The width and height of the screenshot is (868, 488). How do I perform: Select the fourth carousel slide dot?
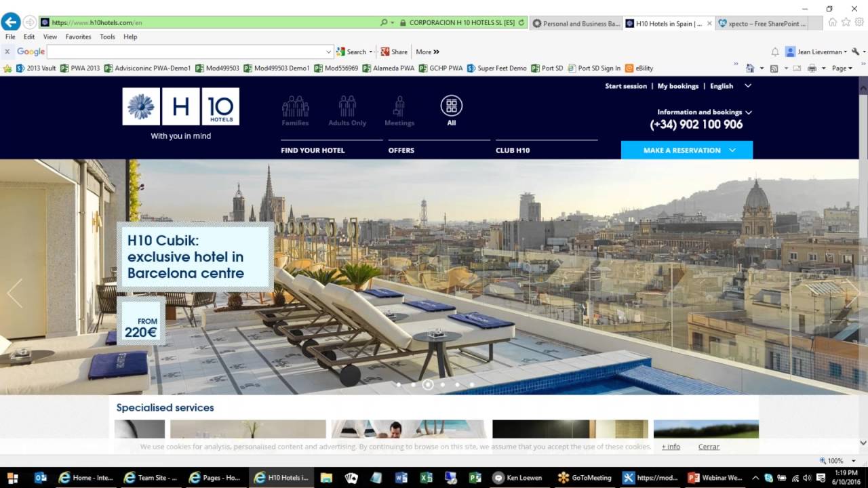point(443,384)
